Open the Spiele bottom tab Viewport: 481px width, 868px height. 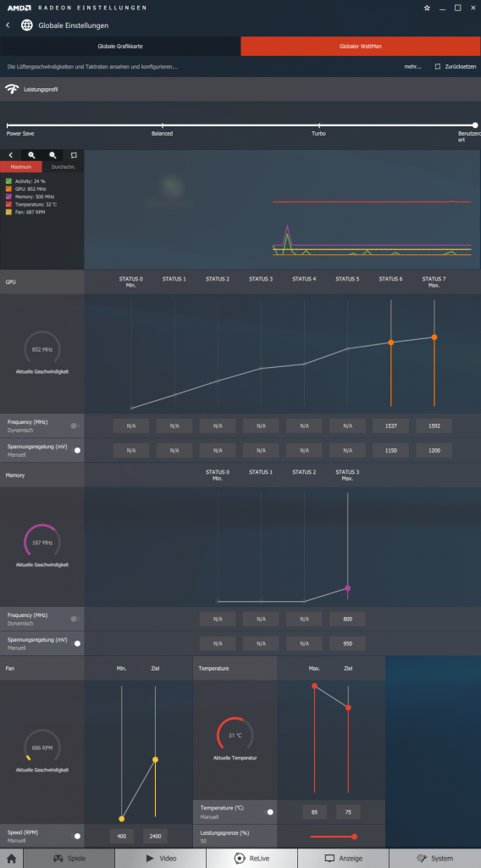click(x=69, y=859)
